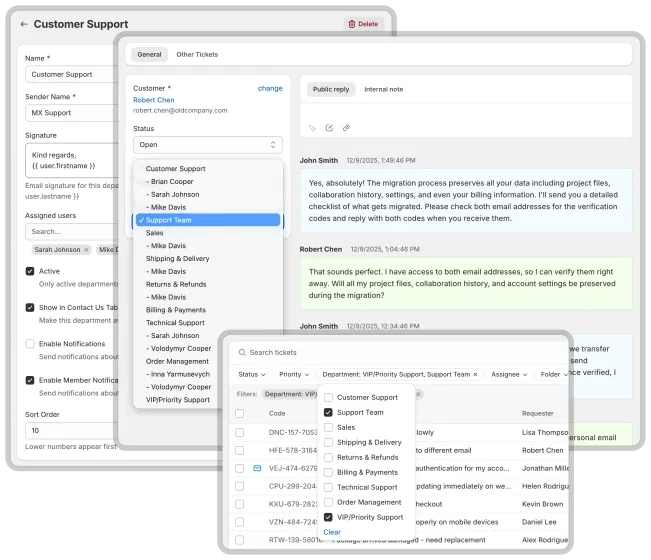This screenshot has width=651, height=560.
Task: Click the Sort Order field showing 10
Action: click(x=72, y=430)
